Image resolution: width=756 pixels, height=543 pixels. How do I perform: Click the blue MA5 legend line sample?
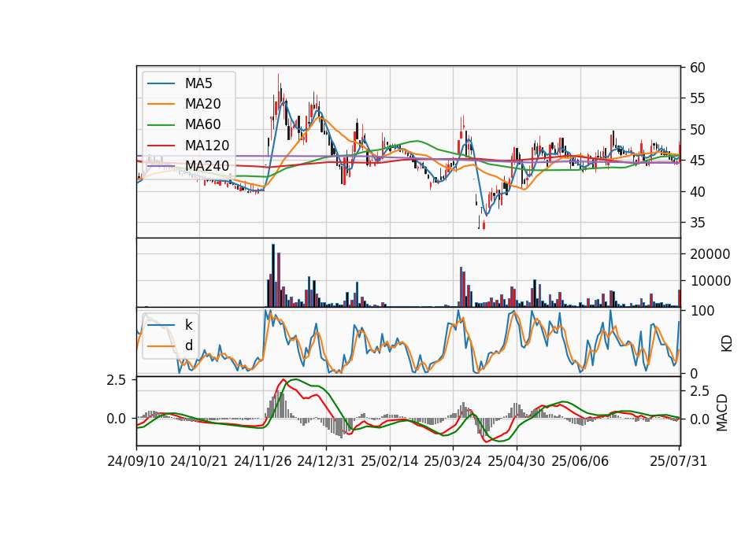click(x=161, y=83)
